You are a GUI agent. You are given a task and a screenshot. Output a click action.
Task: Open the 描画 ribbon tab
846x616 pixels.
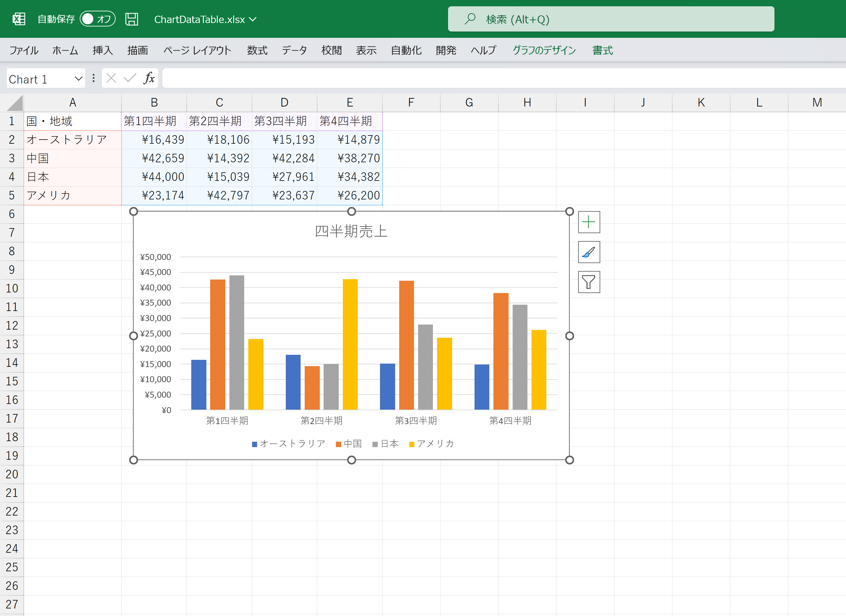pyautogui.click(x=138, y=50)
